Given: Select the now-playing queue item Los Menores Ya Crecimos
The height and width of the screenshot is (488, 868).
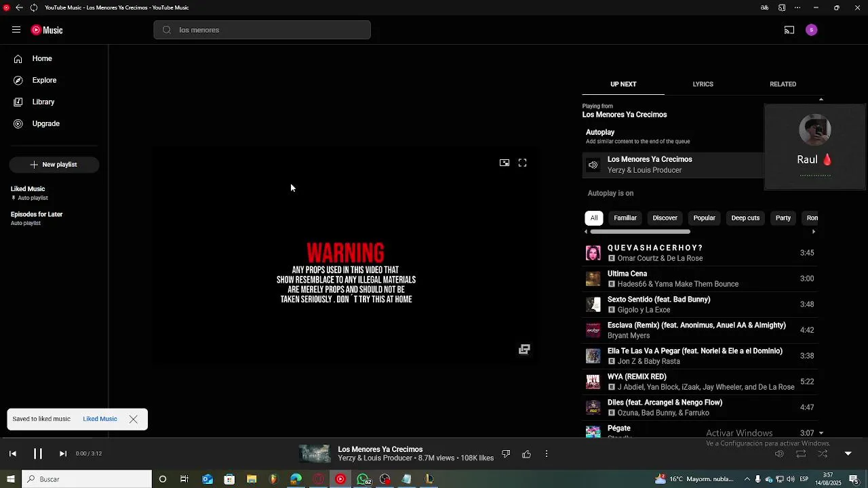Looking at the screenshot, I should (673, 165).
